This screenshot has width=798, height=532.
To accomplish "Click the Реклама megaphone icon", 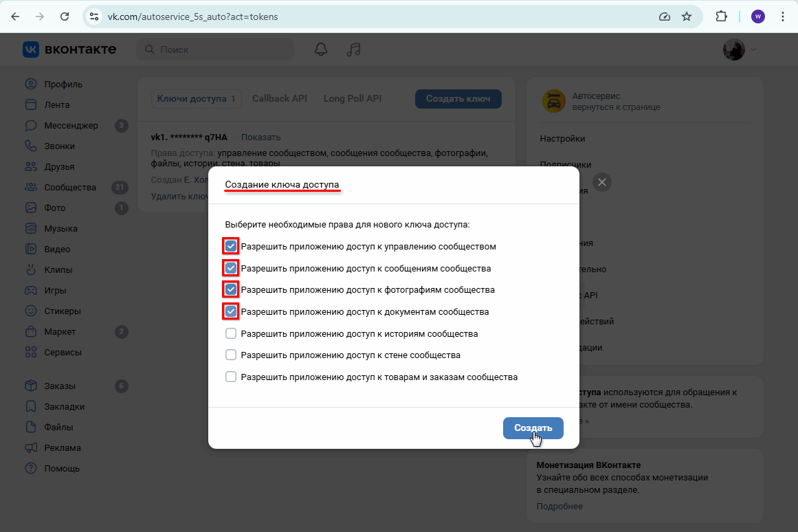I will pyautogui.click(x=31, y=447).
